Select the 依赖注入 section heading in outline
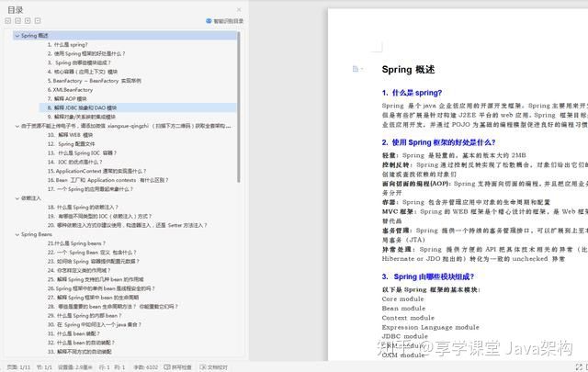Viewport: 588px width, 372px height. [x=31, y=198]
